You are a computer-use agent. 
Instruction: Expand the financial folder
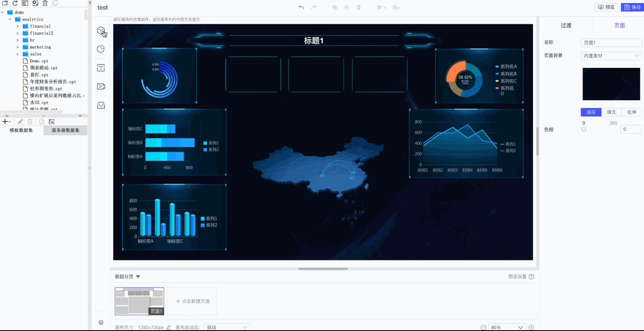pos(18,26)
